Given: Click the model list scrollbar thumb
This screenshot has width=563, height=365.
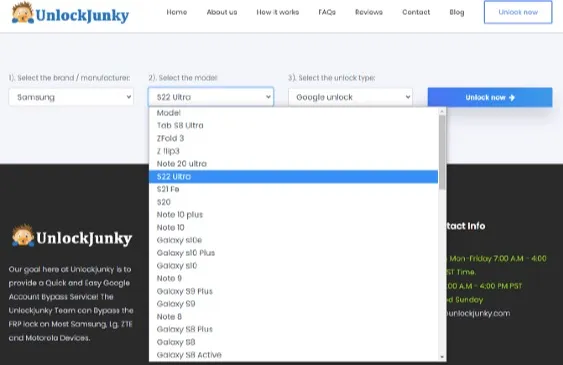Looking at the screenshot, I should [x=442, y=152].
